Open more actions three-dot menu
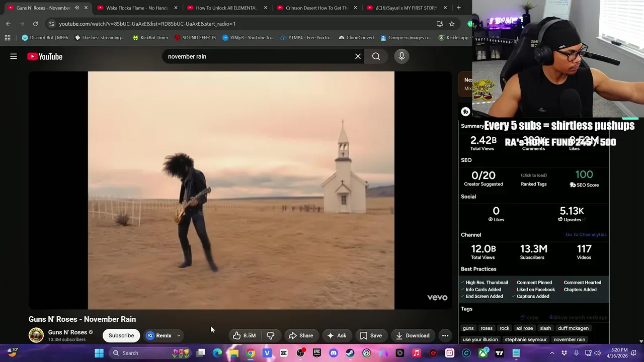644x362 pixels. (445, 335)
